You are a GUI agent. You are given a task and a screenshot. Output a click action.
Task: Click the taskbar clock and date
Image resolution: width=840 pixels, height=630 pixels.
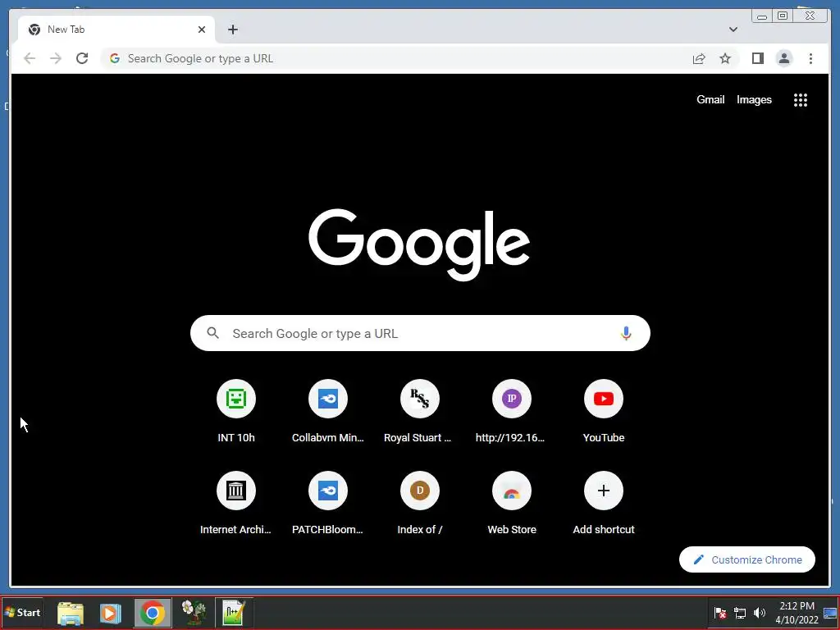(797, 613)
